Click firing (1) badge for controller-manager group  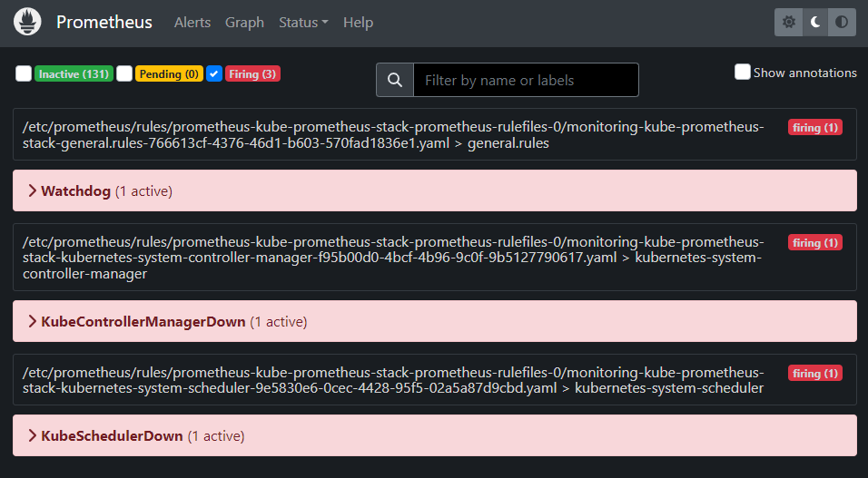[x=814, y=242]
